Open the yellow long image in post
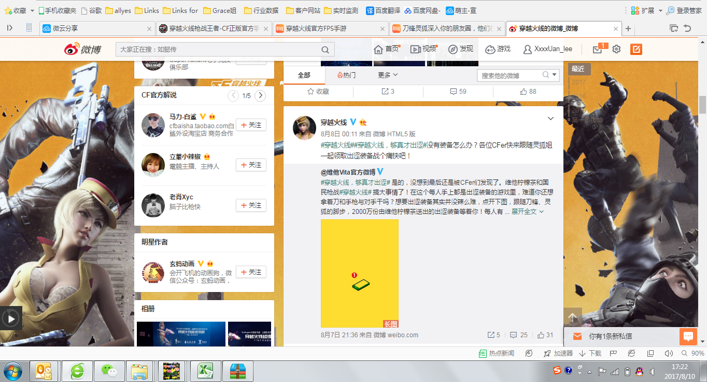 coord(359,273)
